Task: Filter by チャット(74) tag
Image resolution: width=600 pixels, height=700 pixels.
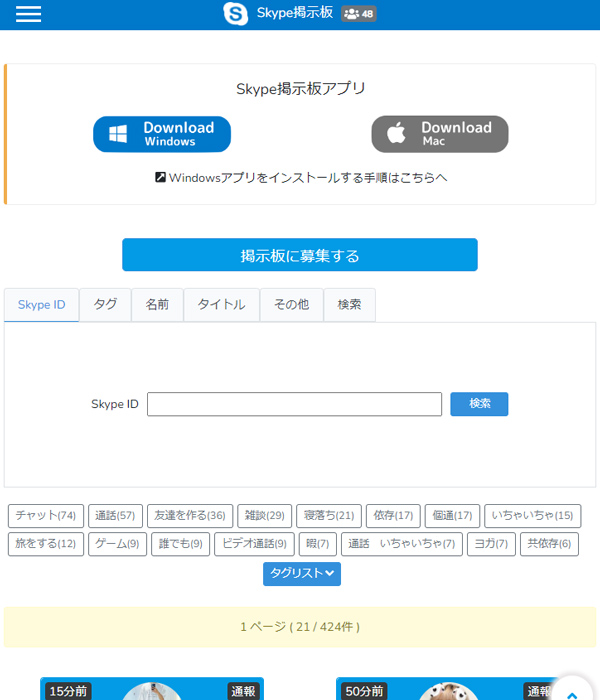Action: [x=46, y=516]
